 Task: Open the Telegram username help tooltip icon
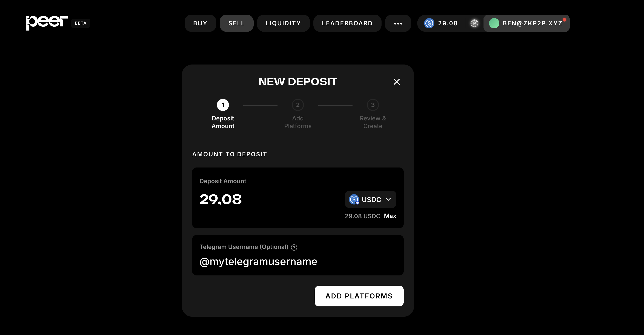pyautogui.click(x=294, y=247)
